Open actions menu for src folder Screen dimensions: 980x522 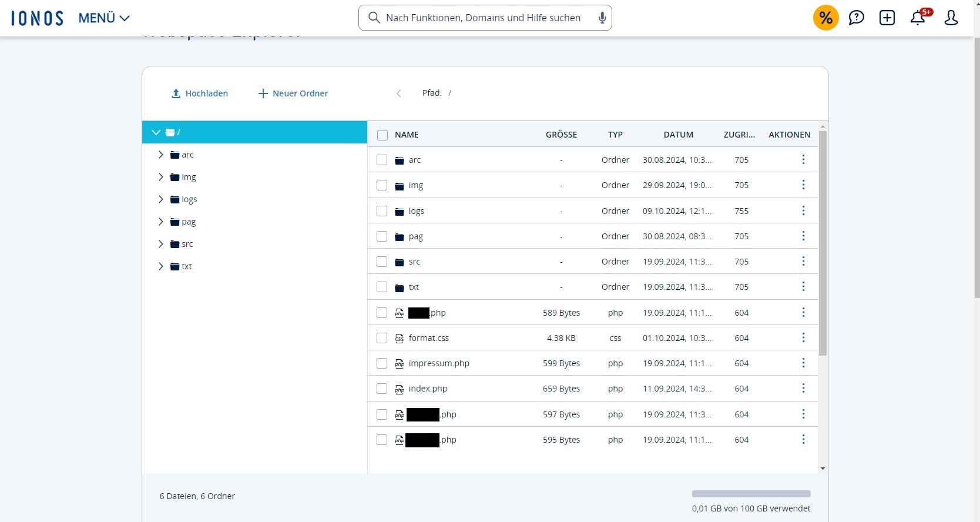pyautogui.click(x=803, y=261)
